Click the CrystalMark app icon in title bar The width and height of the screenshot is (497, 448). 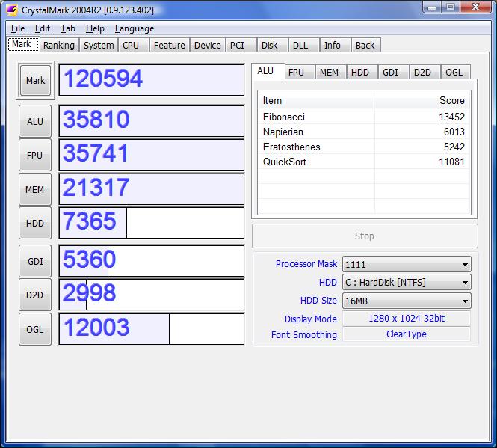(x=13, y=10)
